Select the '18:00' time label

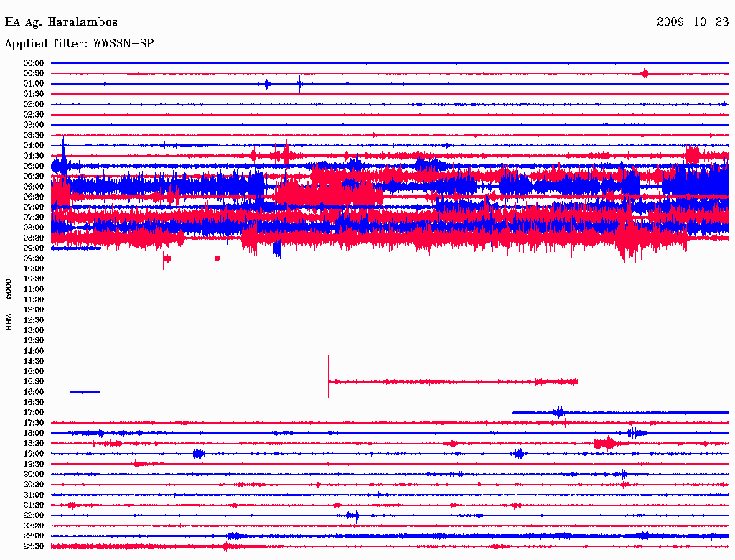click(34, 433)
